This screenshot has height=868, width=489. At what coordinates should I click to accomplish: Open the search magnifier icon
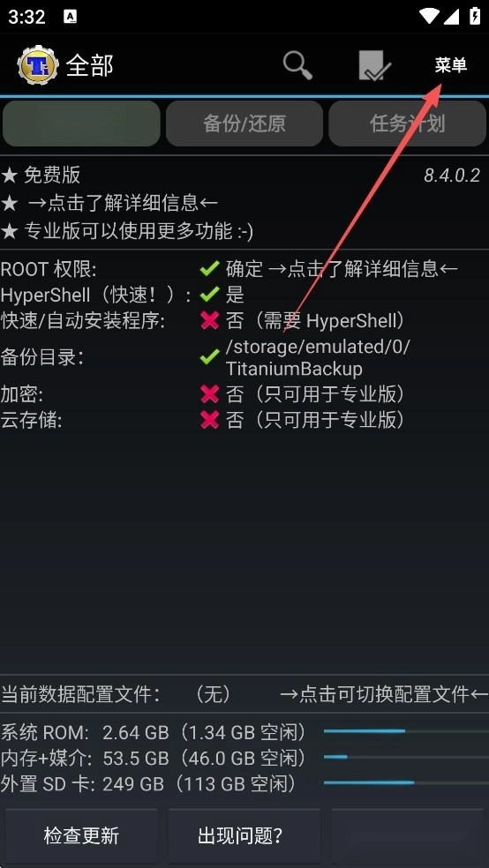pos(298,65)
